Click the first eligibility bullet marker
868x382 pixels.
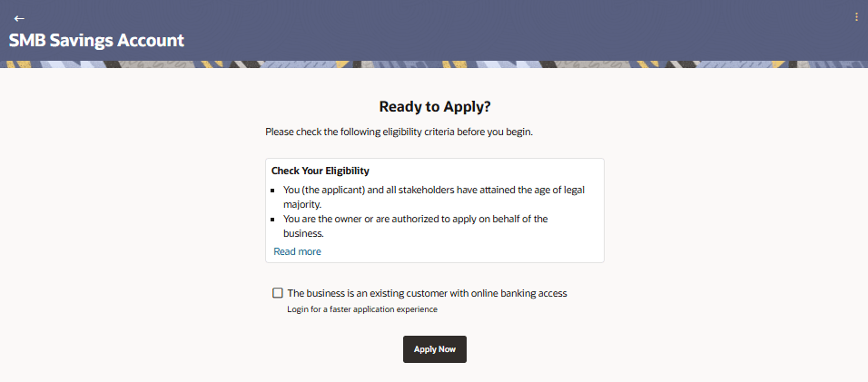[x=273, y=191]
